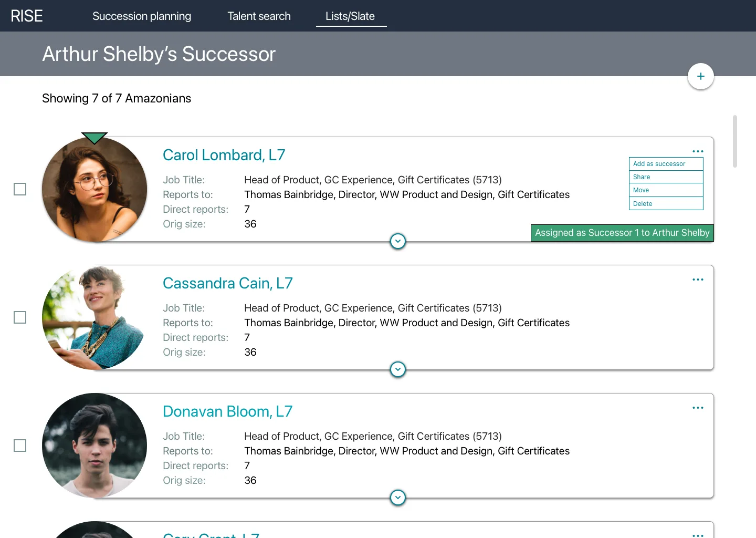The height and width of the screenshot is (538, 756).
Task: Expand Donavan Bloom's card details chevron
Action: click(x=398, y=498)
